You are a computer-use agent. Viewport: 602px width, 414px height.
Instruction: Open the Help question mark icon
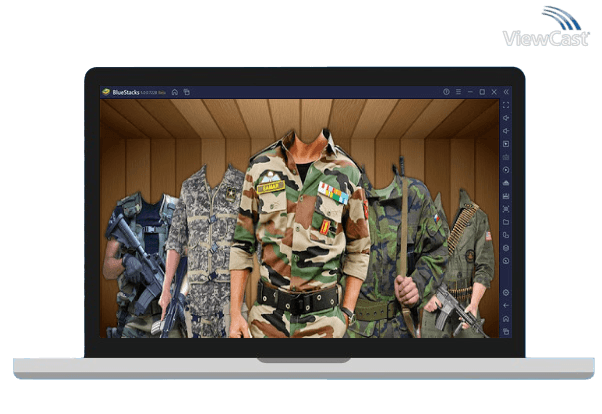point(446,92)
